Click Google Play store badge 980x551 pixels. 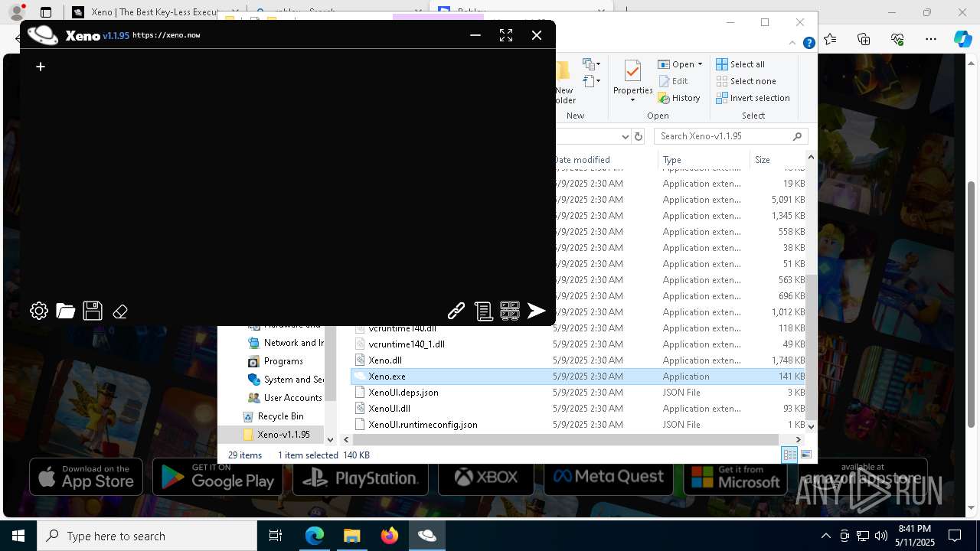click(217, 478)
